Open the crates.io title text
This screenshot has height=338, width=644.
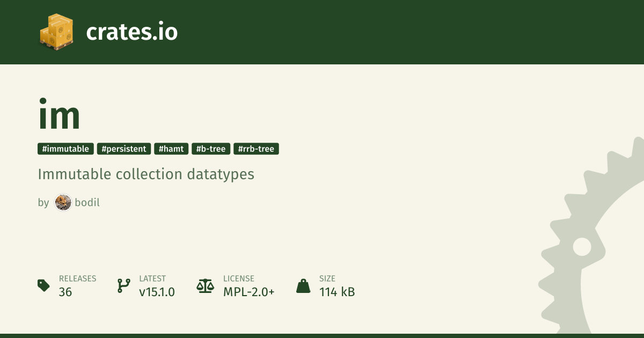[132, 33]
